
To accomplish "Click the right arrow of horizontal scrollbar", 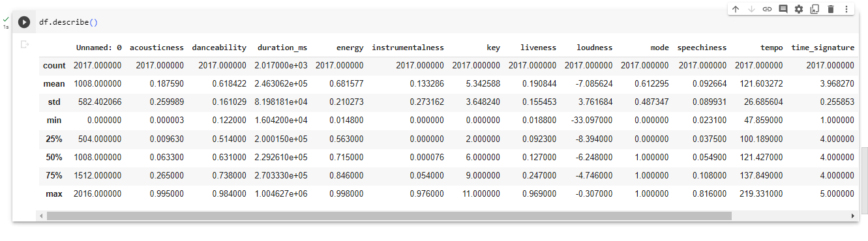I will click(853, 216).
